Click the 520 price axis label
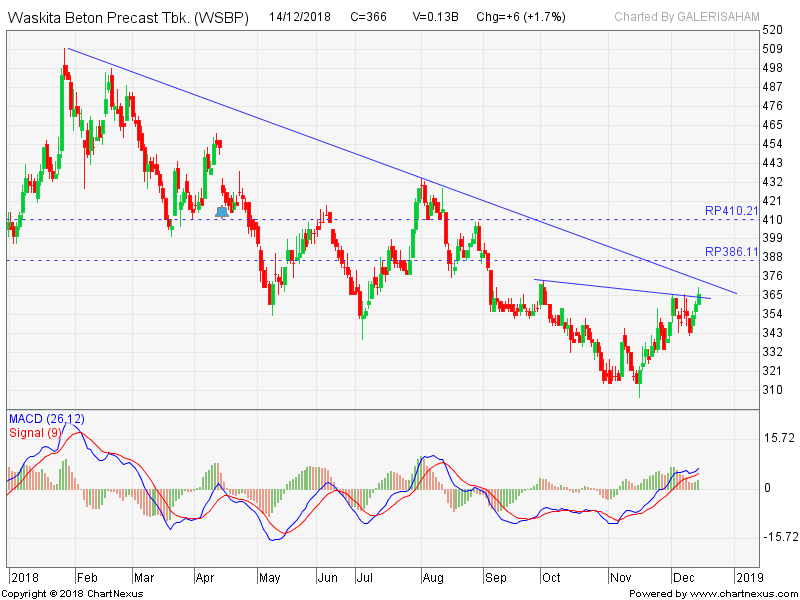This screenshot has width=800, height=600. pyautogui.click(x=772, y=30)
